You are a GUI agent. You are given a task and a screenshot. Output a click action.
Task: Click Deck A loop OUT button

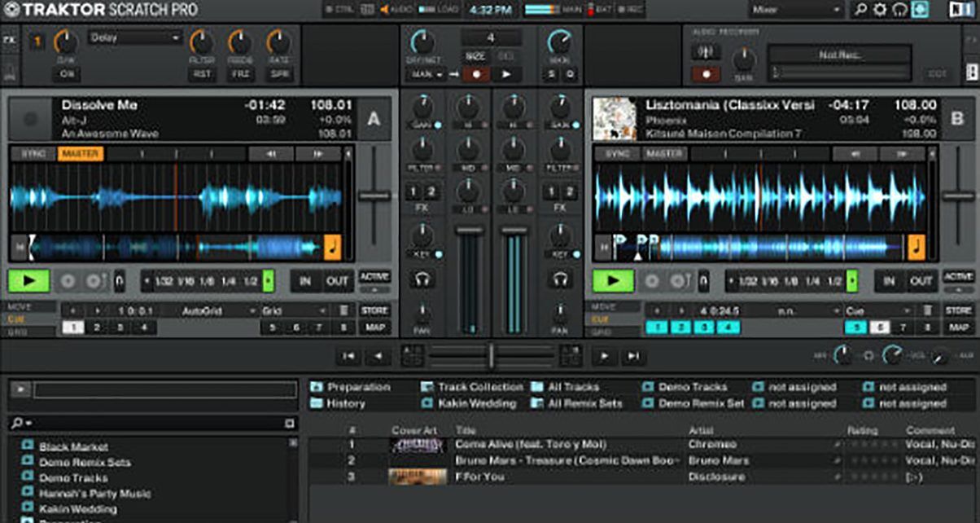tap(337, 281)
